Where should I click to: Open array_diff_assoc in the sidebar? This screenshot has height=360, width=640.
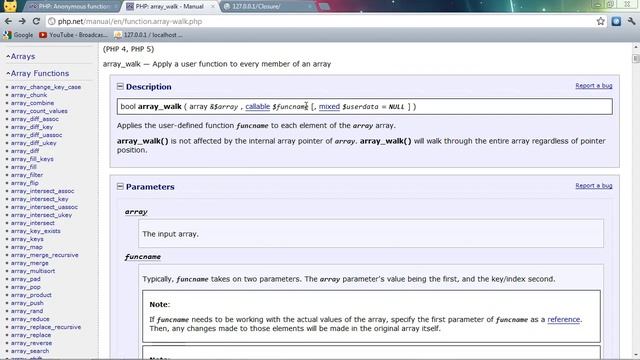coord(35,119)
